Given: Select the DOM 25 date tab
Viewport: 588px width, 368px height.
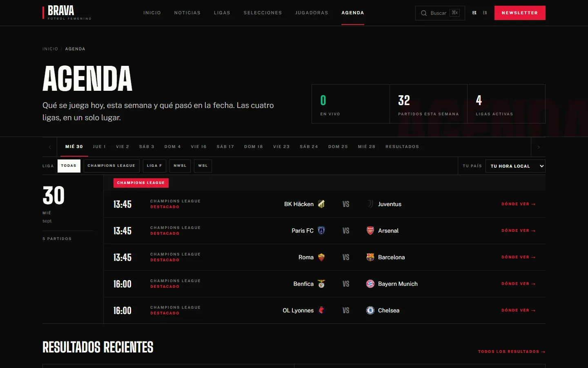Looking at the screenshot, I should tap(338, 147).
